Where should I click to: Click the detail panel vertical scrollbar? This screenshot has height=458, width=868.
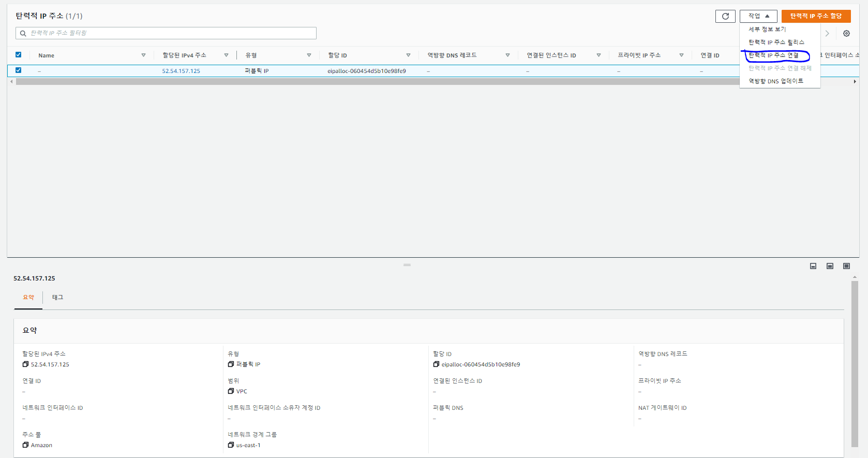click(855, 364)
